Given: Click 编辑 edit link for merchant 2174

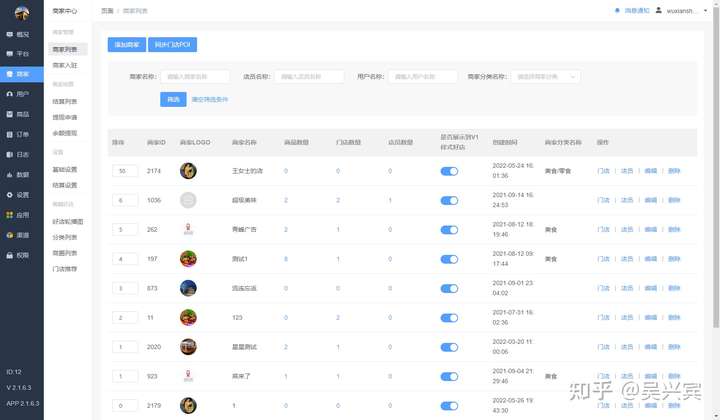Looking at the screenshot, I should 651,171.
